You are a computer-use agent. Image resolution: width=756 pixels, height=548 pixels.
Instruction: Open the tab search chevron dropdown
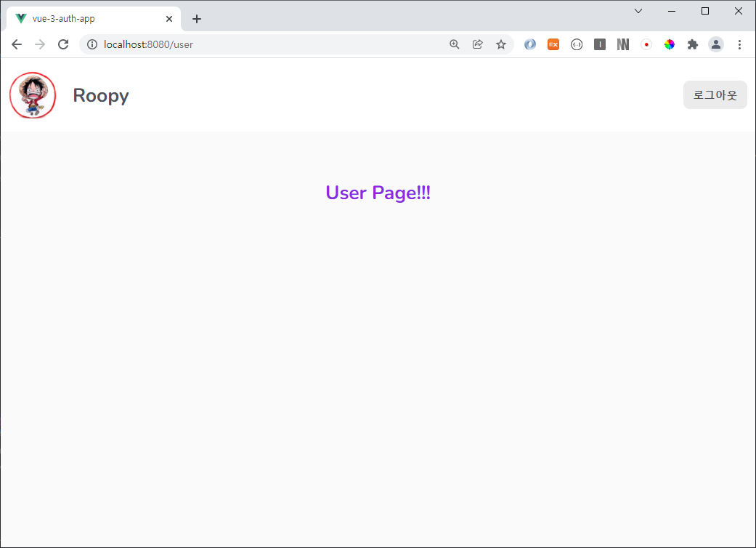(638, 11)
